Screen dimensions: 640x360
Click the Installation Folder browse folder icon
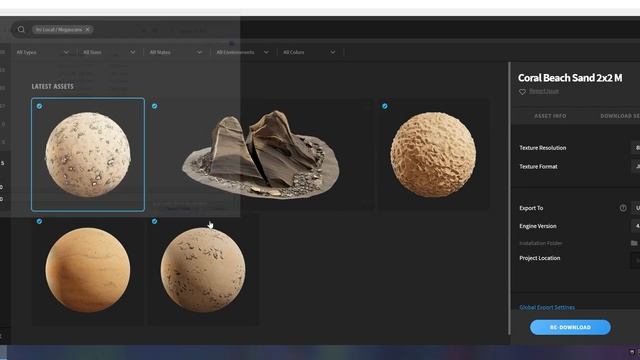pyautogui.click(x=634, y=243)
